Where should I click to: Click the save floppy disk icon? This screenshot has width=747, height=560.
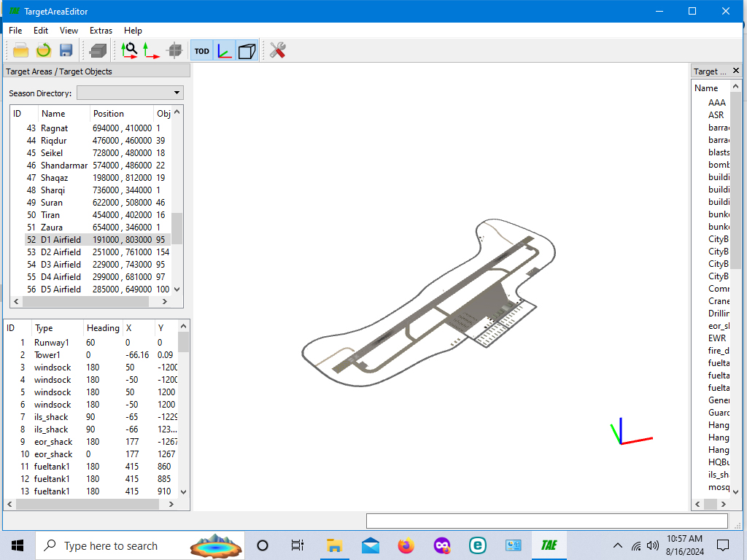click(66, 50)
